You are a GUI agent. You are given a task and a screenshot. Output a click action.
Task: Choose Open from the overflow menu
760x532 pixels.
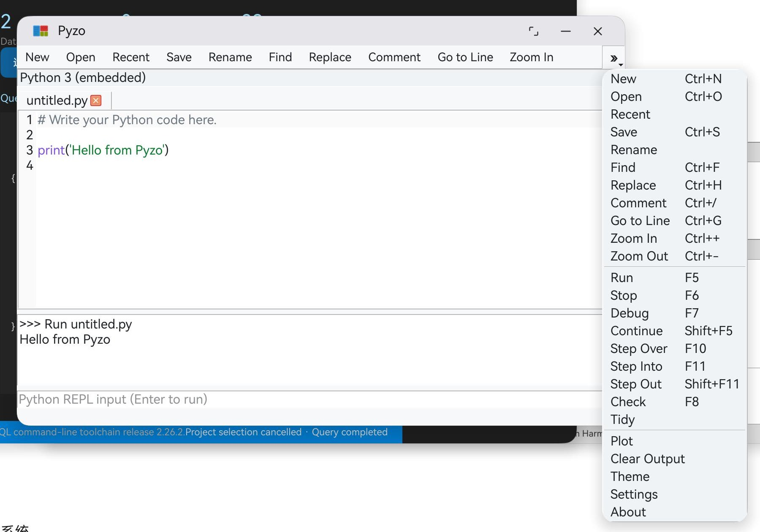(675, 97)
